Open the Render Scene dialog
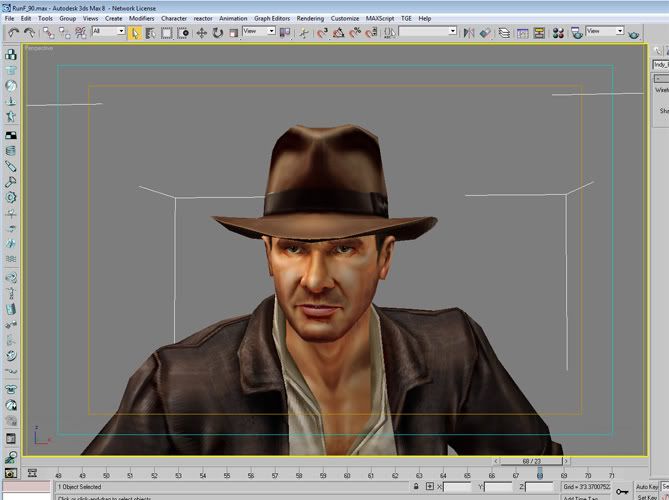Viewport: 669px width, 500px height. point(577,33)
